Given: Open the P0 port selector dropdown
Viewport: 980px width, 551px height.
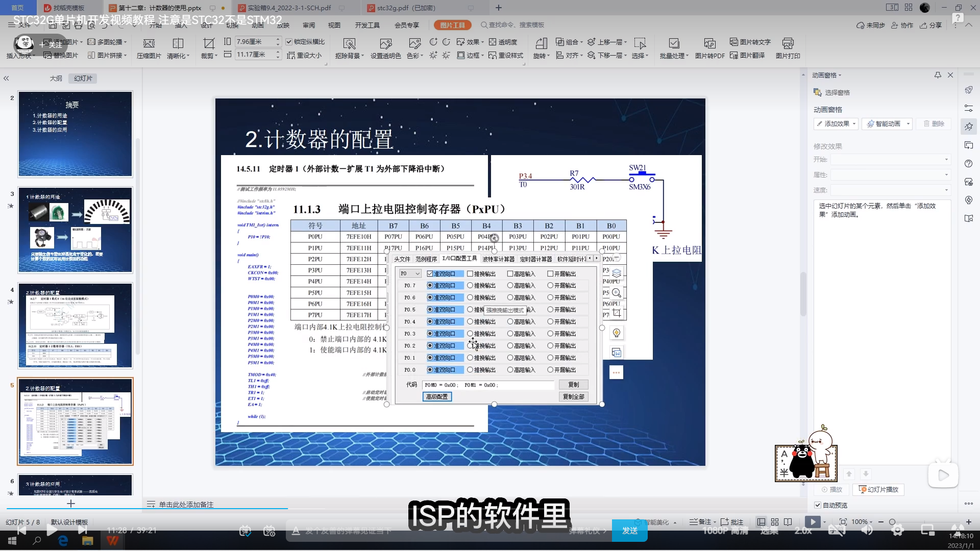Looking at the screenshot, I should 410,274.
